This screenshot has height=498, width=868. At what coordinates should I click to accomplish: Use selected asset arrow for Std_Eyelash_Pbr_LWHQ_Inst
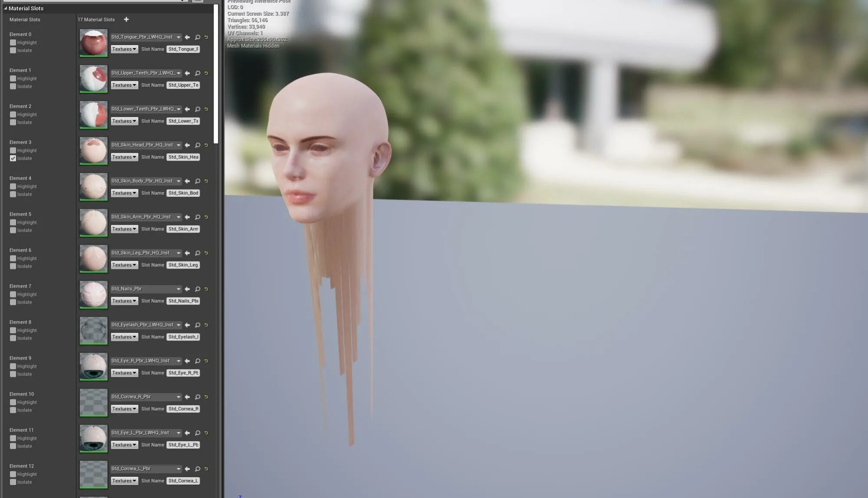coord(187,325)
